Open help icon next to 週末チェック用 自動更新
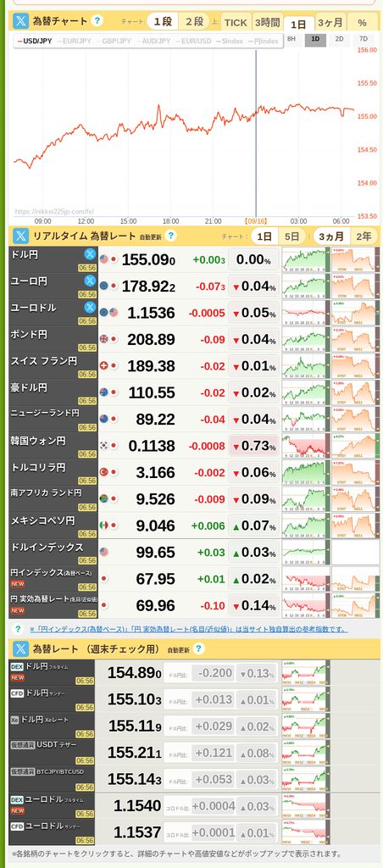Image resolution: width=383 pixels, height=868 pixels. [x=198, y=648]
